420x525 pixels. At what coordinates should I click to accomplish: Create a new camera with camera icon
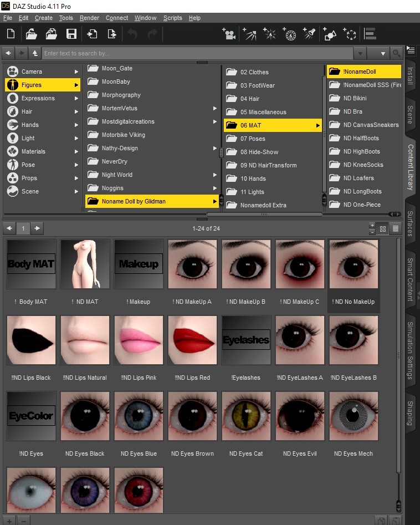coord(229,34)
